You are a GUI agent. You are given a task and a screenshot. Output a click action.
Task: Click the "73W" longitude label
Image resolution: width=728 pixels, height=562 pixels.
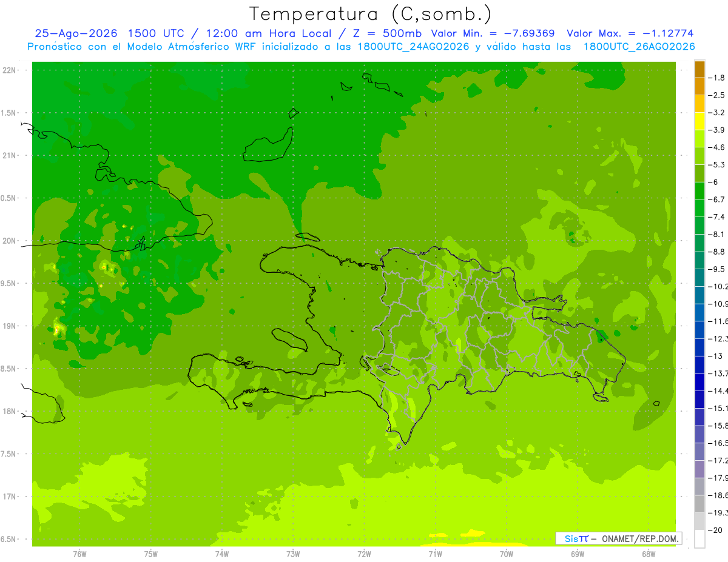click(292, 554)
